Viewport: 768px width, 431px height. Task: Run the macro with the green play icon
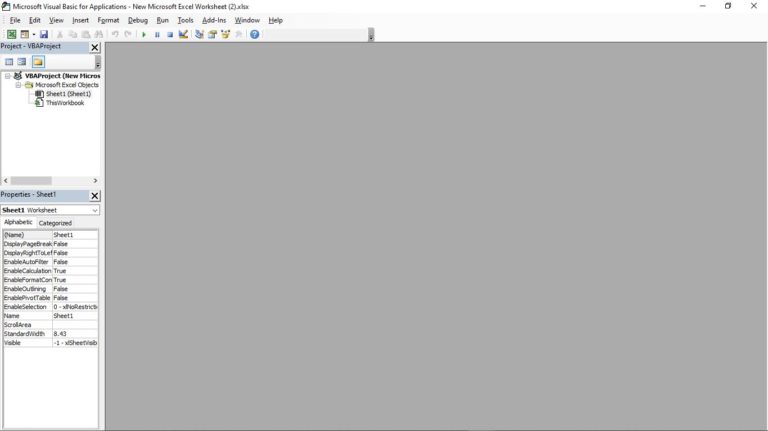tap(144, 34)
